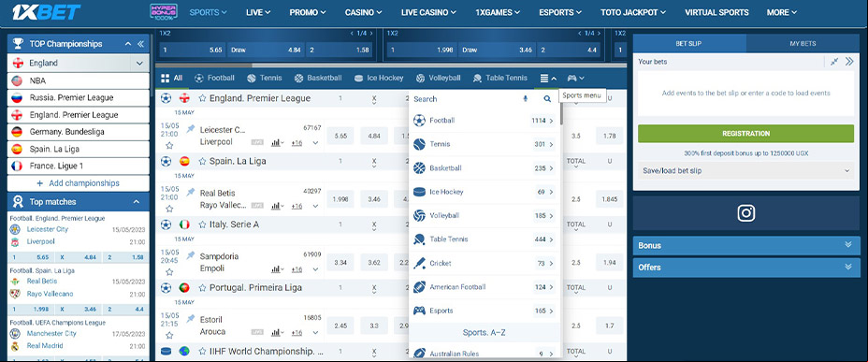The width and height of the screenshot is (868, 362).
Task: Star the Sampdoria vs Empoli match
Action: (x=169, y=272)
